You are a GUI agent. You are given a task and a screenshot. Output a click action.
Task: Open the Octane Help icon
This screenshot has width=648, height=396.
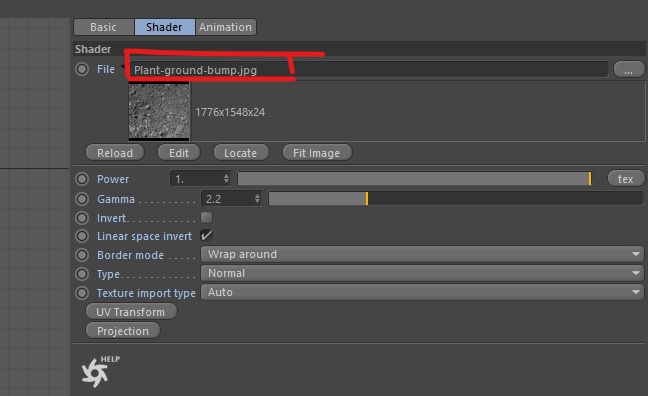coord(100,371)
